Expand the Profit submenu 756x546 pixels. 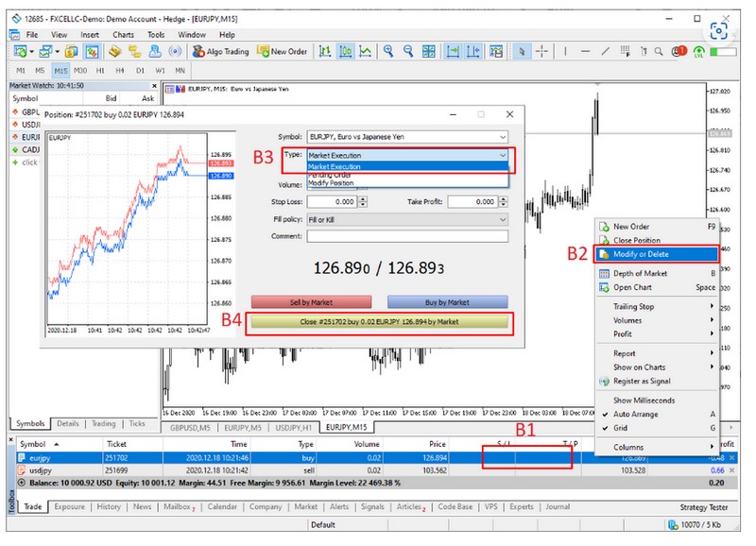pyautogui.click(x=658, y=334)
